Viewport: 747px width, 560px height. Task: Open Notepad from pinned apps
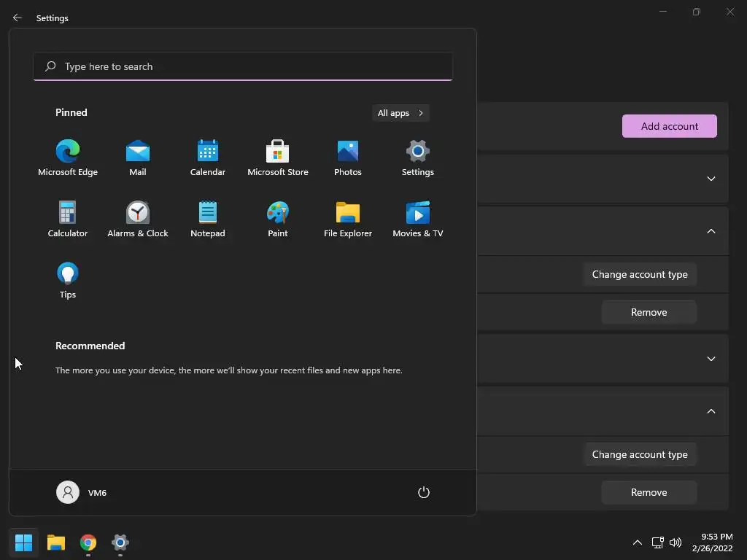208,219
